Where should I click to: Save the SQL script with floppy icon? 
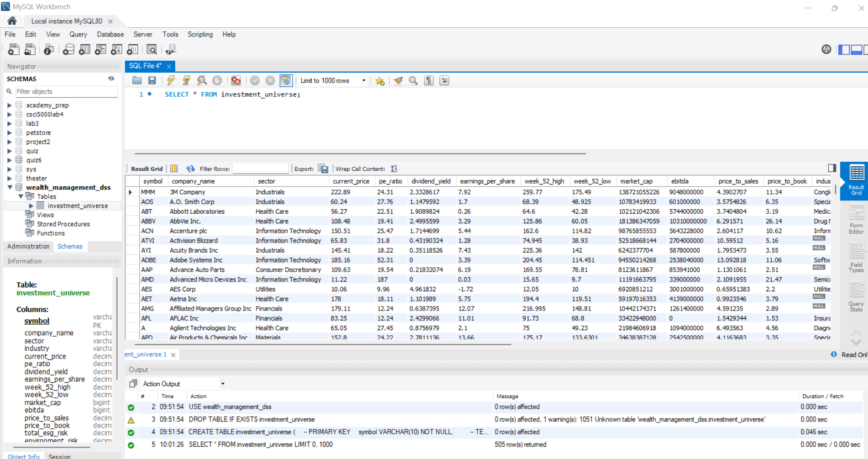152,81
